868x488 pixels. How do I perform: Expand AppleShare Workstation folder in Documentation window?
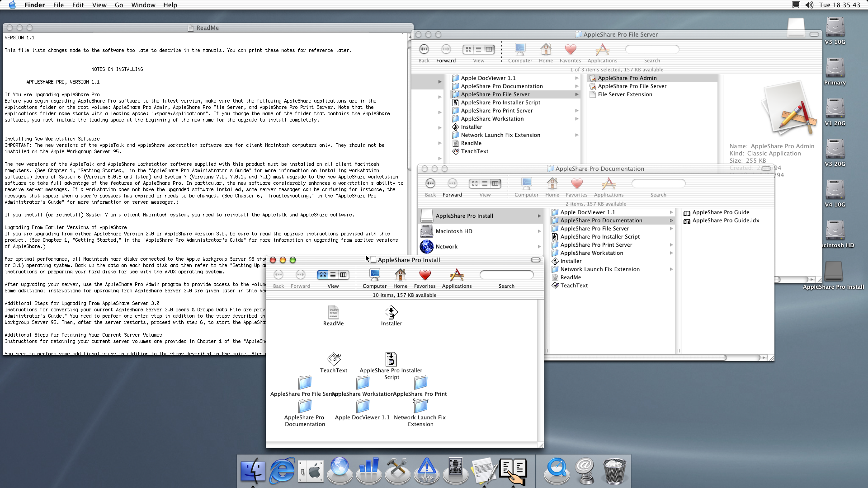(x=671, y=253)
